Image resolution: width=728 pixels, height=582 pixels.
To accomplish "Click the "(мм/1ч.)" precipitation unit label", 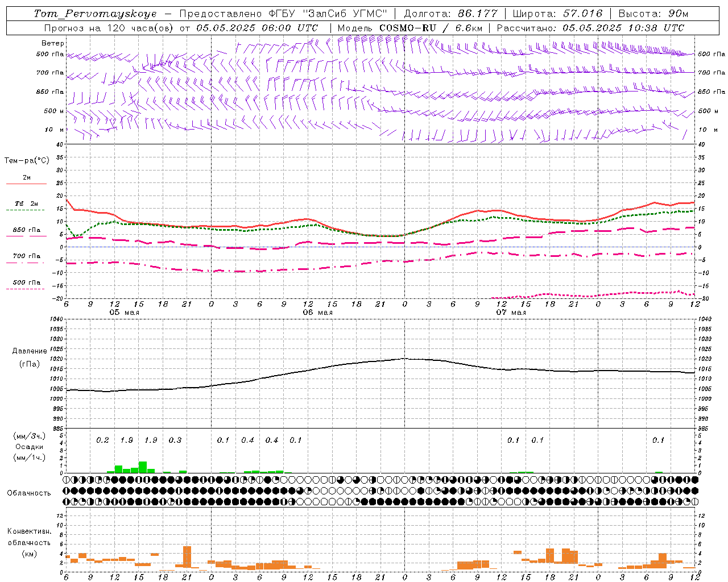I will [29, 457].
